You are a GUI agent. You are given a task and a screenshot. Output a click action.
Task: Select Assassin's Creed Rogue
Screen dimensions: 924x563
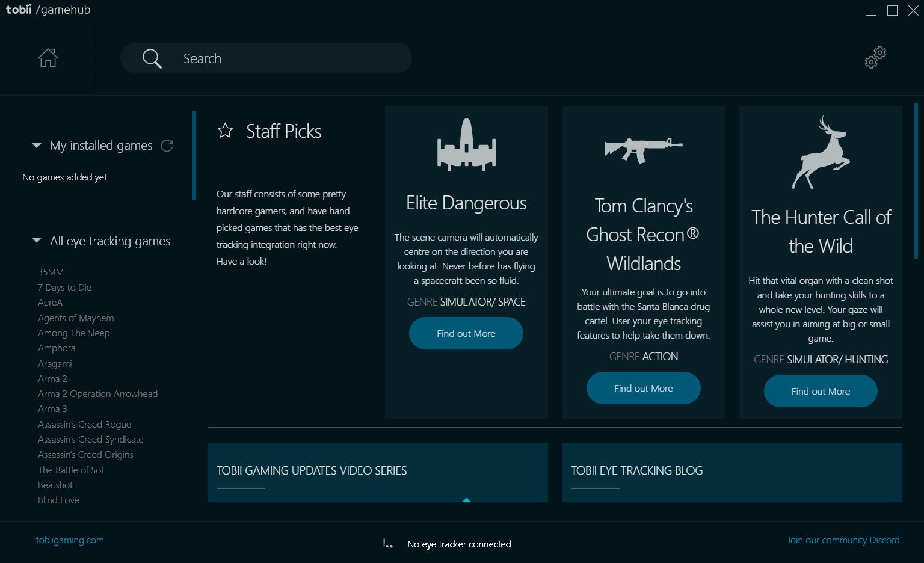84,424
